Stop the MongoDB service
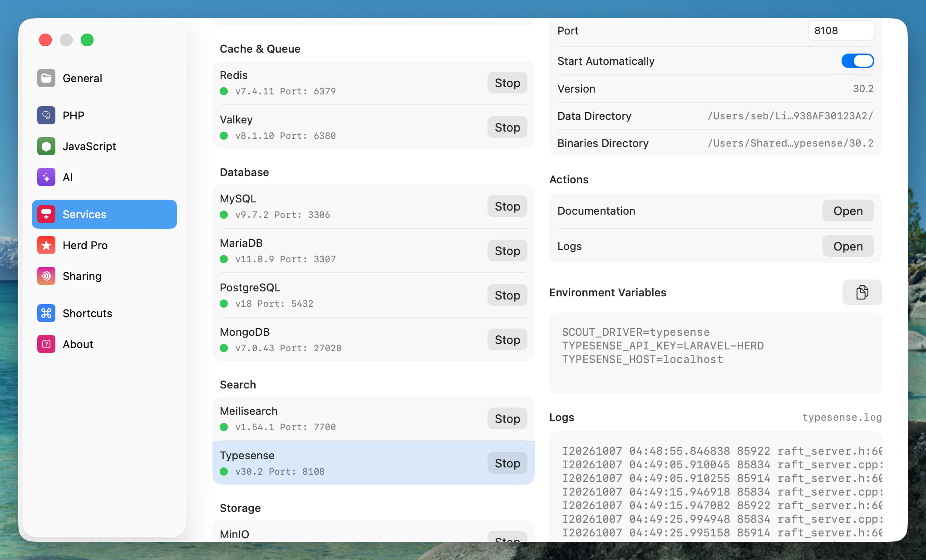The height and width of the screenshot is (560, 926). click(x=507, y=340)
